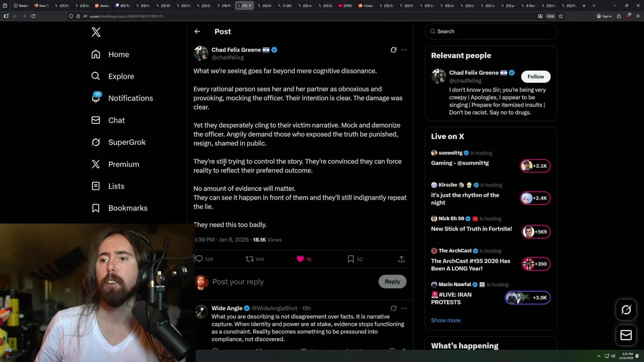Screen dimensions: 644x362
Task: Open 'New Stick of Truth in Fortnite!' stream
Action: (x=471, y=229)
